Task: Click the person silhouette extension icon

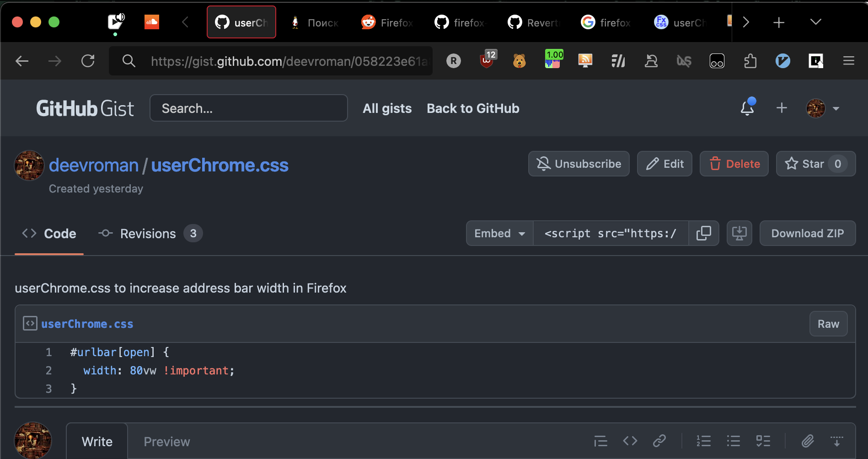Action: point(651,61)
